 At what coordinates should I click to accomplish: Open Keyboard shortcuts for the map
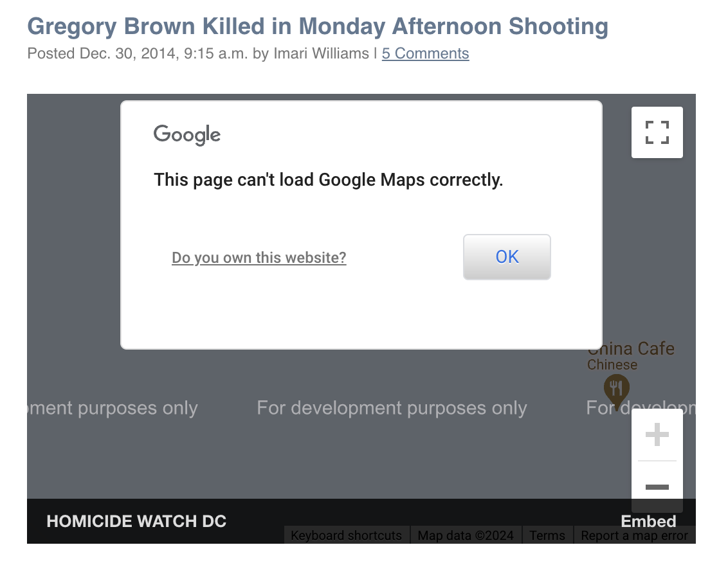(x=347, y=535)
